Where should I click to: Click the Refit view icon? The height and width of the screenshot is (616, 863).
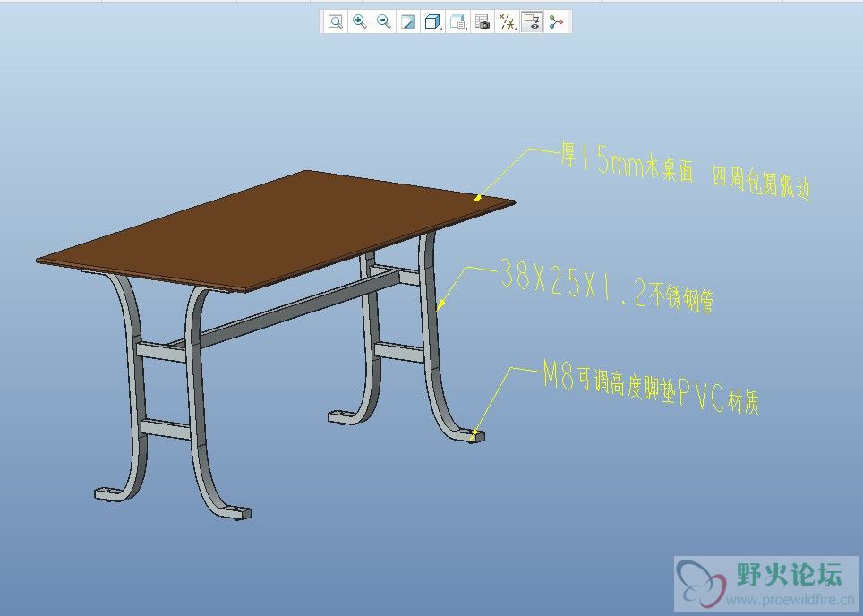335,22
